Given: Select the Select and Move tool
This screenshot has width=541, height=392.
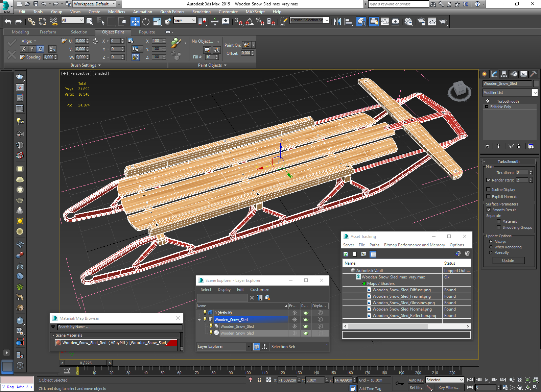Looking at the screenshot, I should click(x=135, y=22).
